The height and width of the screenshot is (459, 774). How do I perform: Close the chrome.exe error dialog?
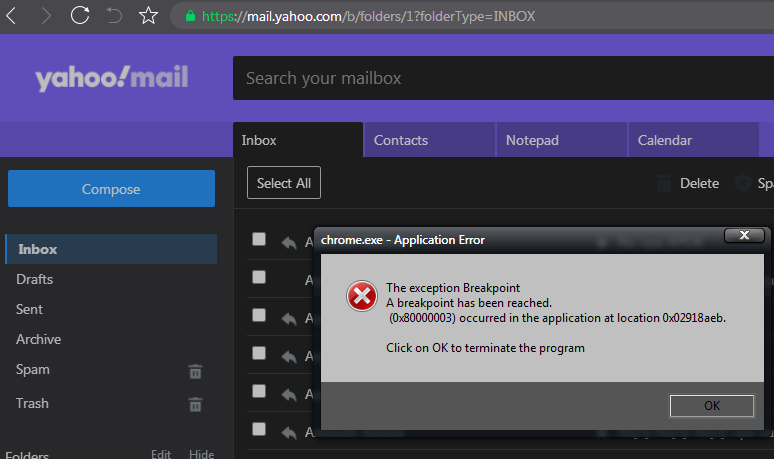point(744,235)
